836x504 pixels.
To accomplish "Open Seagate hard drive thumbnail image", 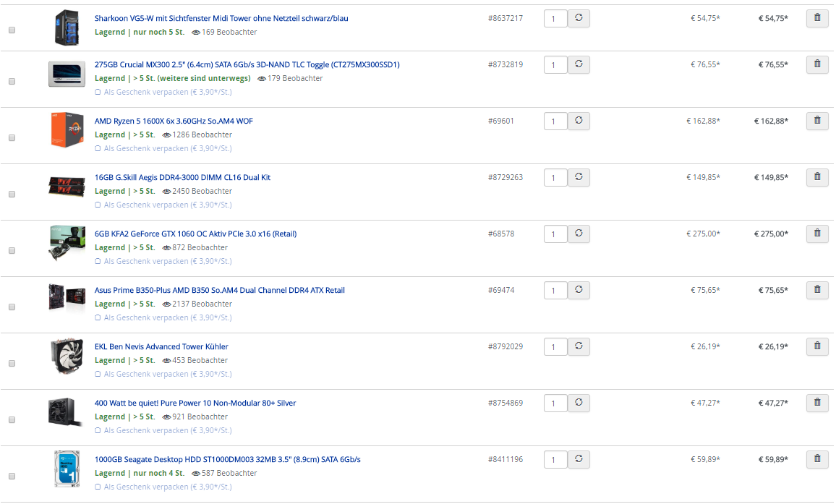I will [x=67, y=469].
